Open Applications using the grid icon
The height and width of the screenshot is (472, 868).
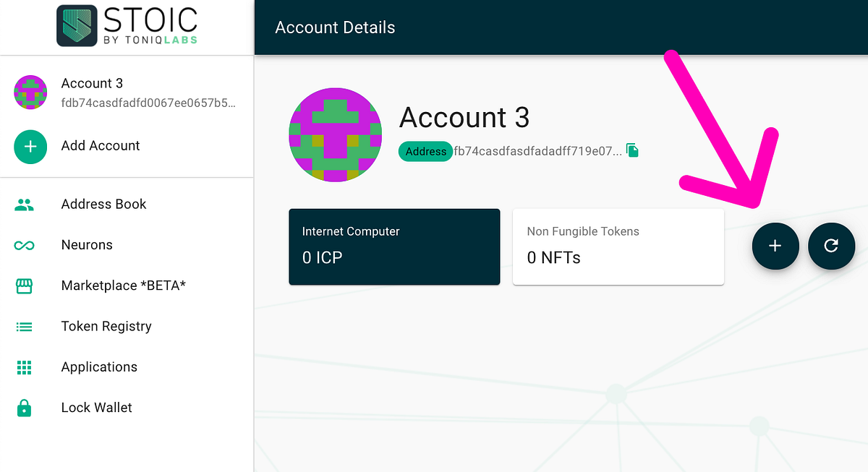[24, 366]
